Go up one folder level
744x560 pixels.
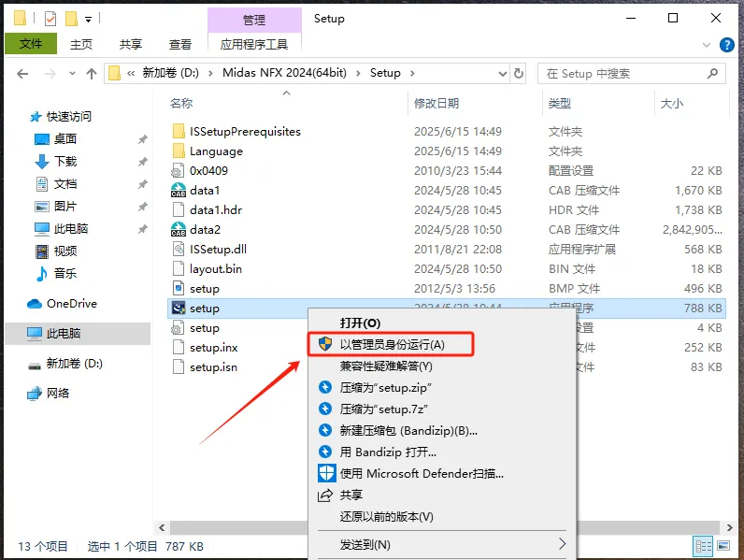point(92,74)
